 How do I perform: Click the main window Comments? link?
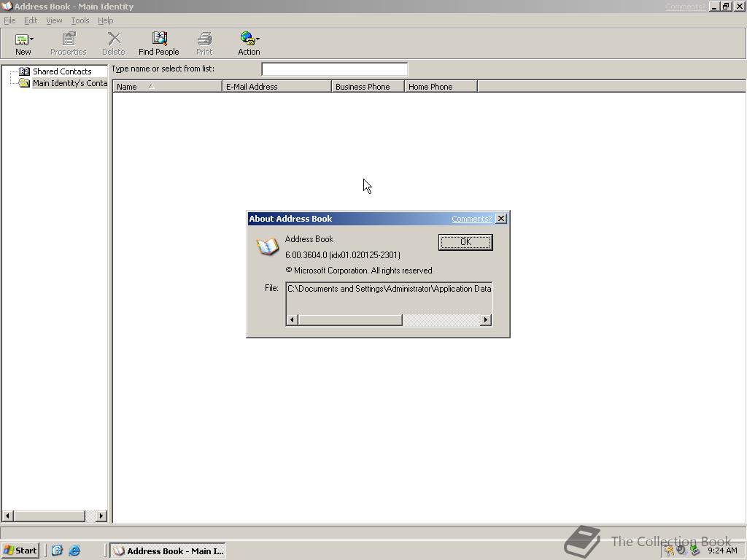click(685, 7)
